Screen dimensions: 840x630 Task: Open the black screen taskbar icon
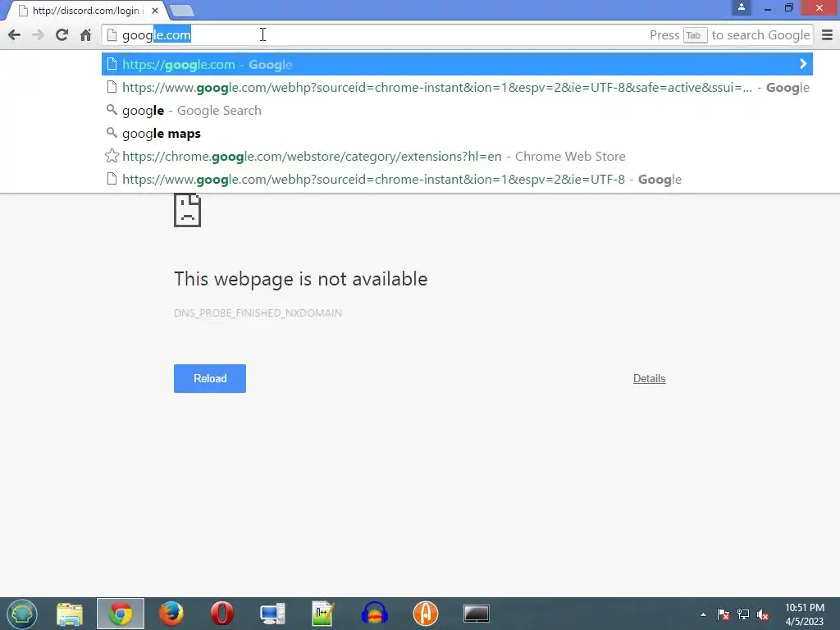click(x=477, y=614)
